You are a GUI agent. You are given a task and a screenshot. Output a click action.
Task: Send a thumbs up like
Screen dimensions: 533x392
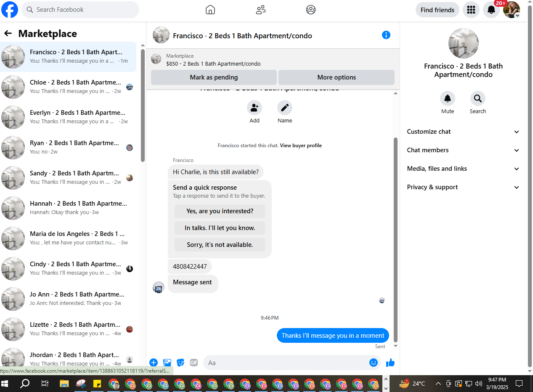point(390,363)
